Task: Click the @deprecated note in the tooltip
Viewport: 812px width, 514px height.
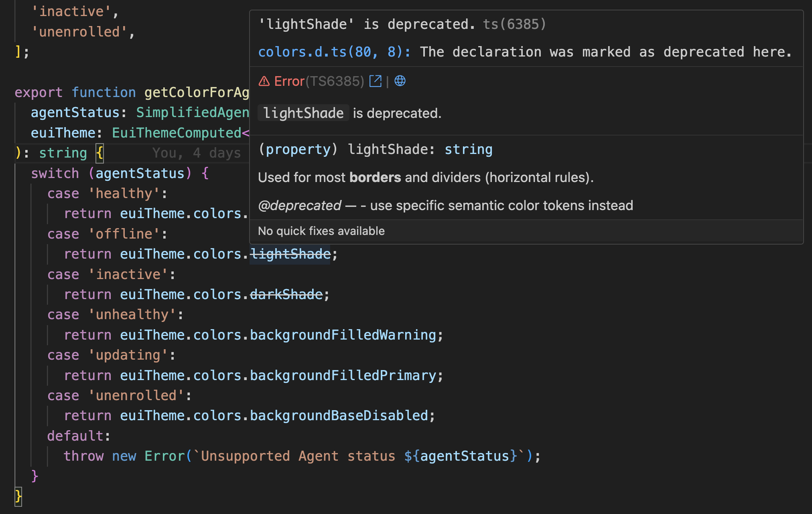Action: point(445,205)
